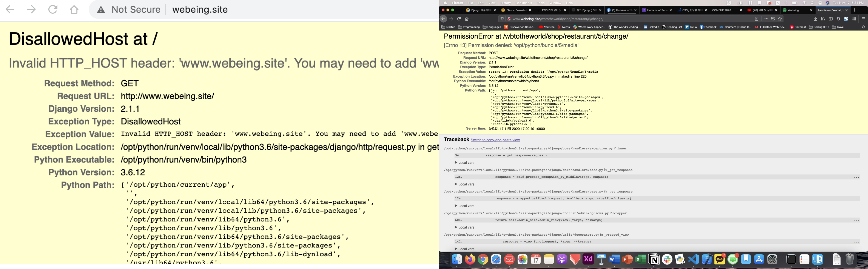Toggle Reader View icon in address bar
This screenshot has height=269, width=868.
pos(757,19)
